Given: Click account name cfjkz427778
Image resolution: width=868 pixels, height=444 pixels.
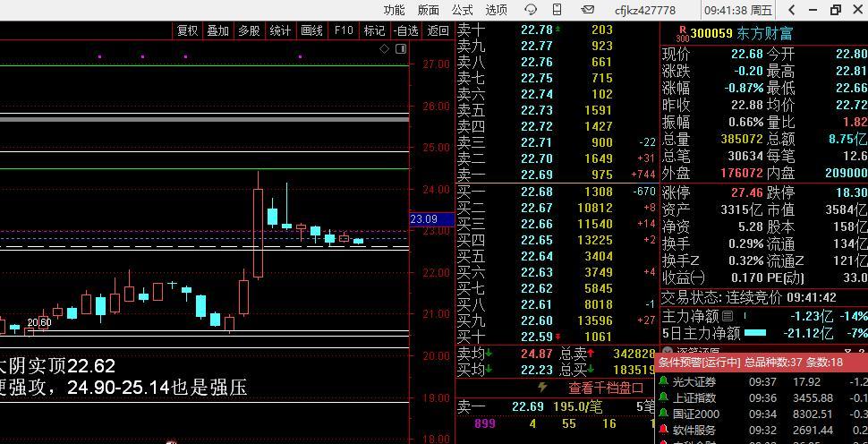Looking at the screenshot, I should pyautogui.click(x=645, y=11).
